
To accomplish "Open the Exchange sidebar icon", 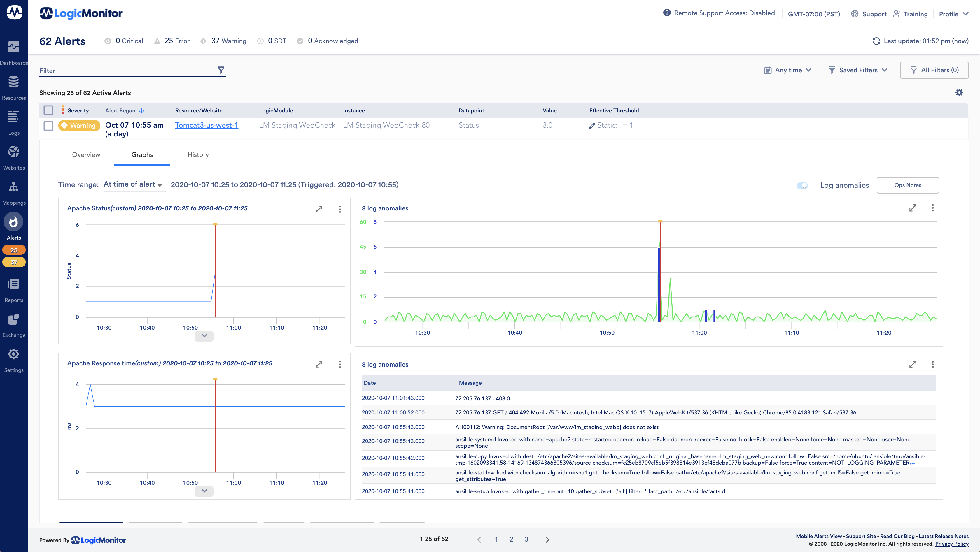I will (x=14, y=319).
